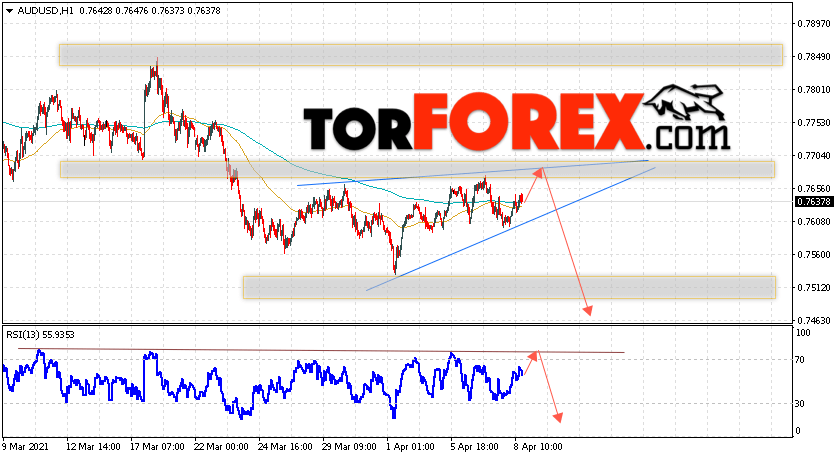Click price axis label 0.75600

814,255
